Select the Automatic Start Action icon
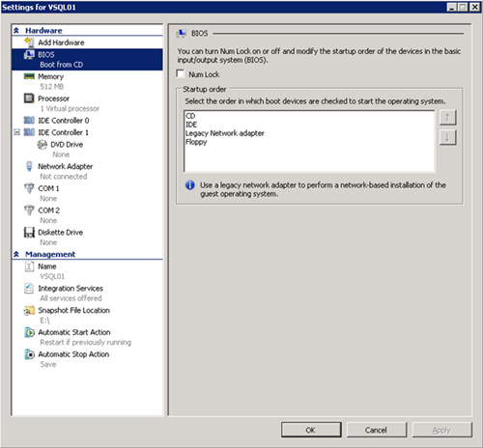Screen dimensions: 483x448 pos(29,332)
